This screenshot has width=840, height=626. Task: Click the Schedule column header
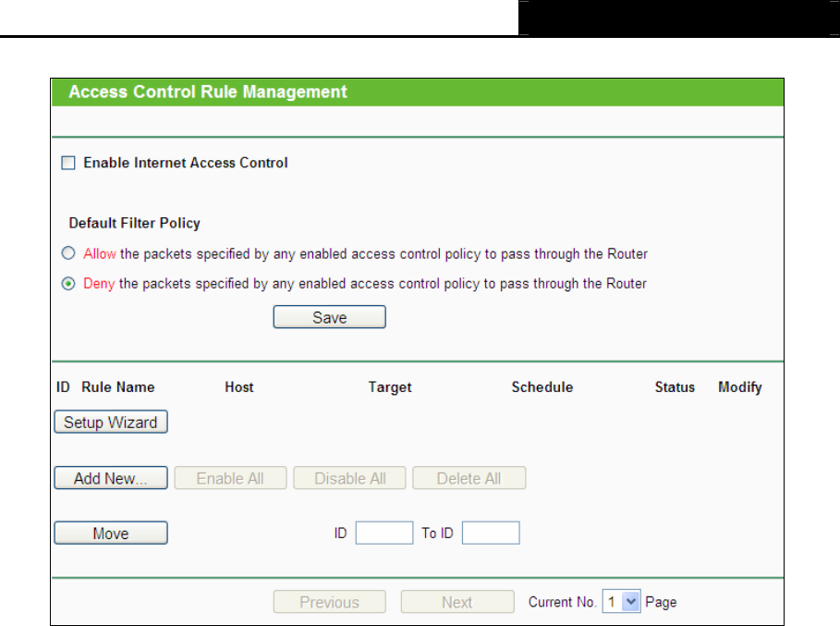(542, 387)
